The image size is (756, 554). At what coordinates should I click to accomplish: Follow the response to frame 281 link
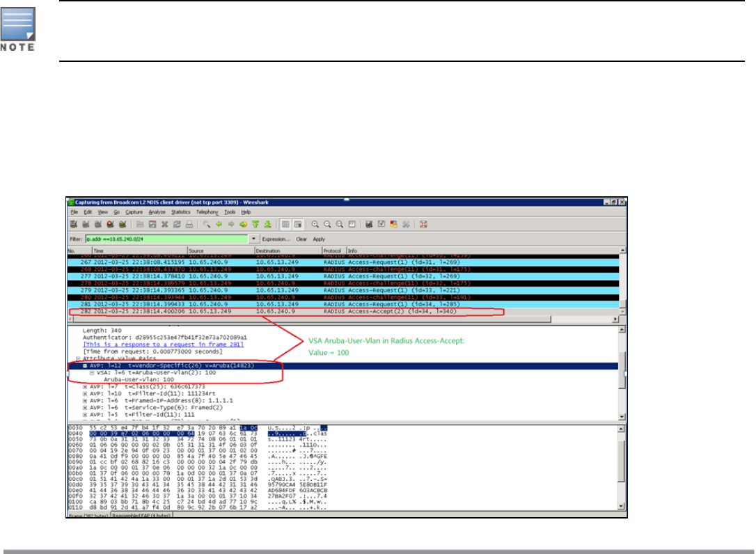(164, 345)
